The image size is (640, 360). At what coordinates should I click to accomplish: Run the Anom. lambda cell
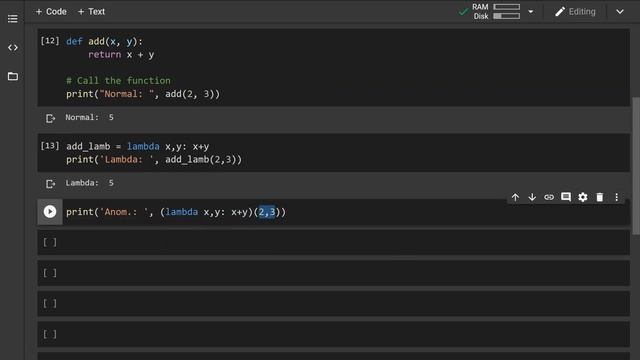click(50, 211)
